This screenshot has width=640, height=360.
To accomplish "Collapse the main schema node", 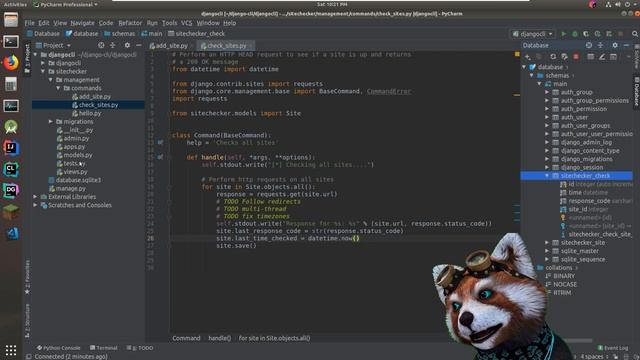I will (539, 84).
